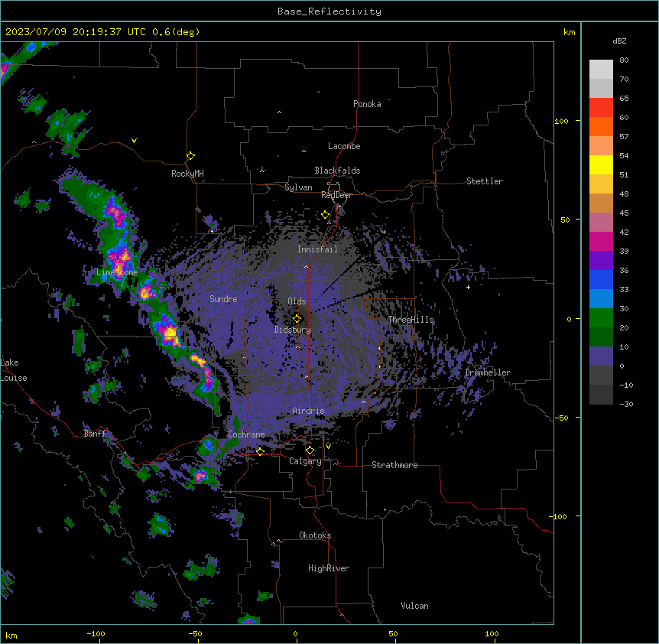Select the Stettler label
This screenshot has height=644, width=659.
(485, 181)
